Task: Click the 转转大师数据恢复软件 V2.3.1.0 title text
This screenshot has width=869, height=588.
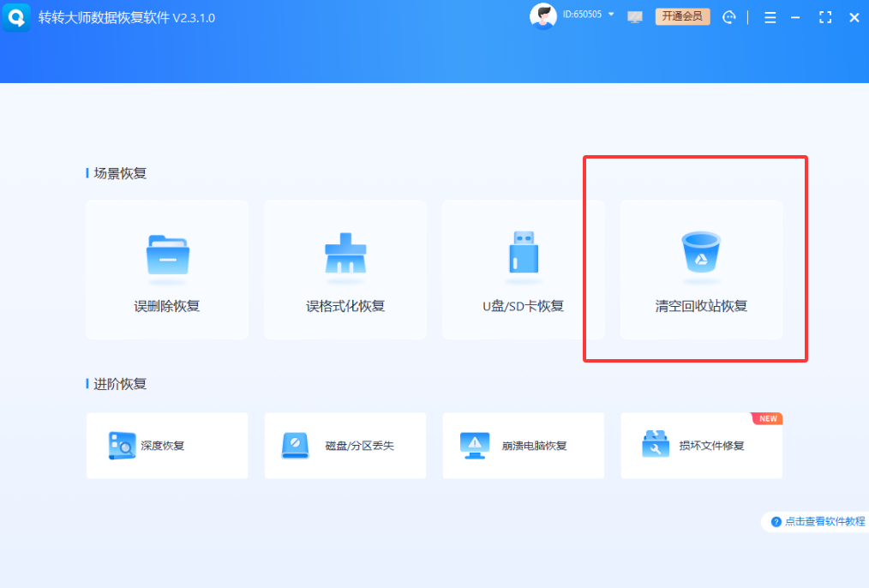Action: click(126, 18)
